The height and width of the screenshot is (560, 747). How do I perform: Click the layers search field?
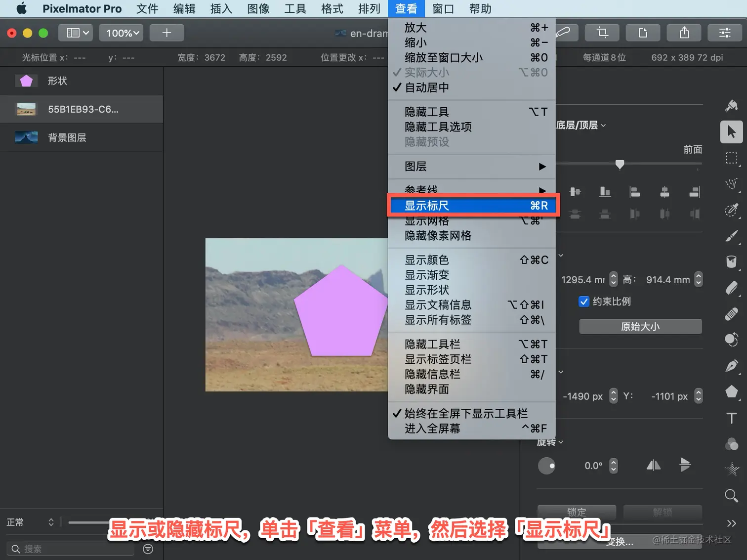71,549
